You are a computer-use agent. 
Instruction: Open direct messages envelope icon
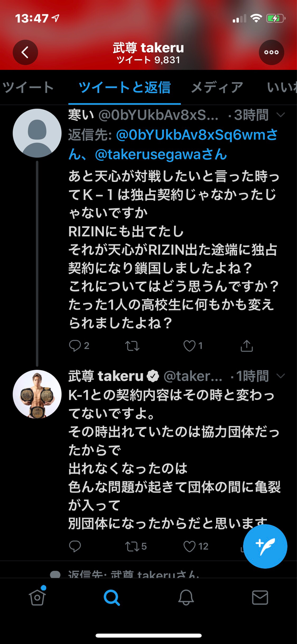(x=260, y=597)
